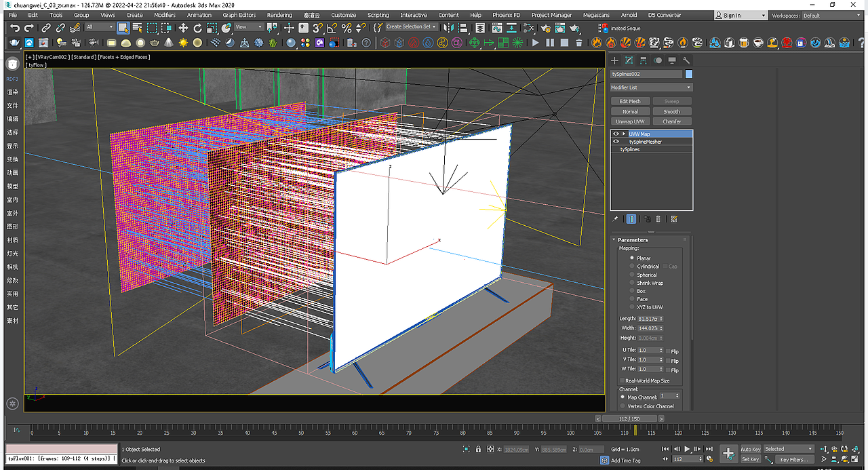Open the Phoenix FD menu
868x470 pixels.
[x=507, y=15]
